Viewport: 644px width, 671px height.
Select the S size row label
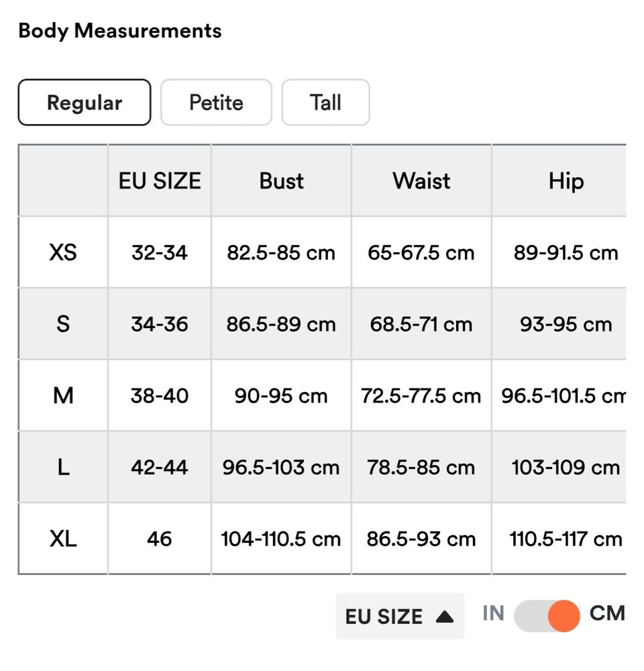click(63, 324)
